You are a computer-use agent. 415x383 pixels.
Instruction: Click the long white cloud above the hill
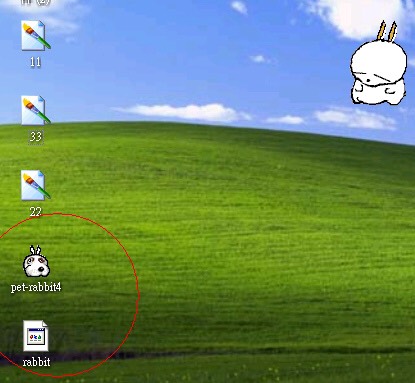[x=182, y=112]
